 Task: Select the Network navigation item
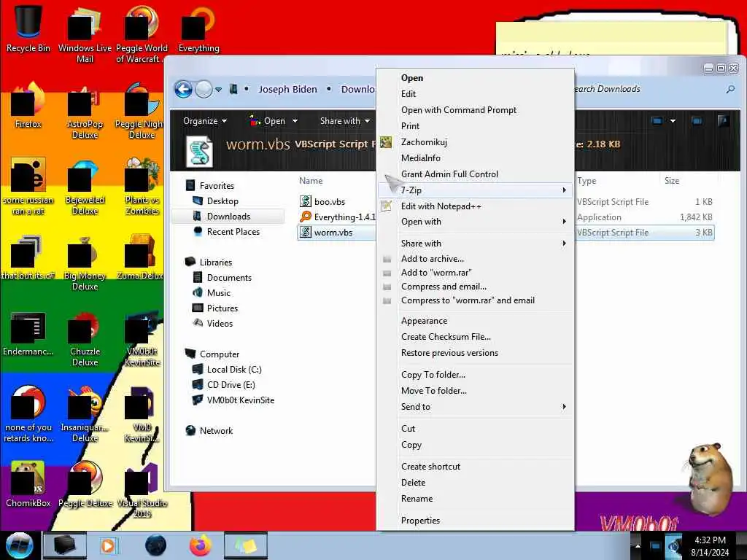(x=216, y=430)
